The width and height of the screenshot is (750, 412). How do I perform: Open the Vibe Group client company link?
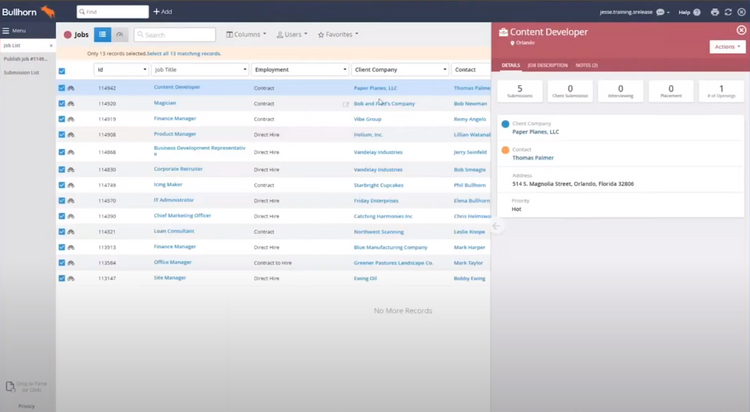point(367,119)
